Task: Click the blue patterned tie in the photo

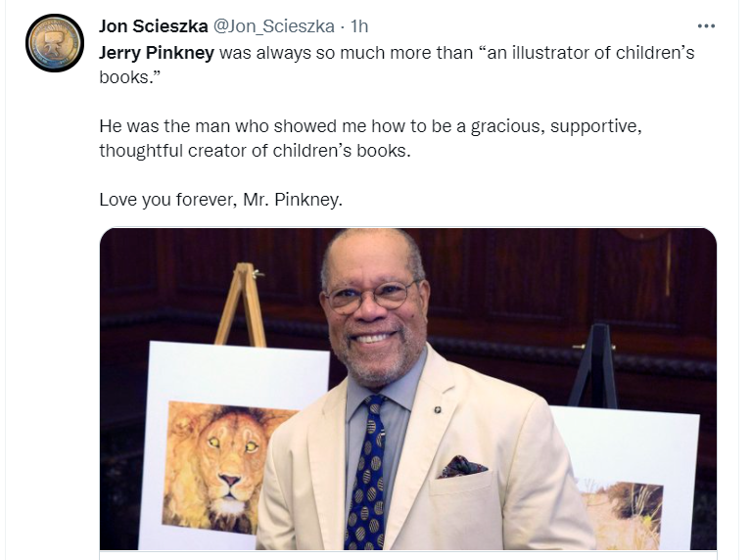Action: (x=367, y=470)
